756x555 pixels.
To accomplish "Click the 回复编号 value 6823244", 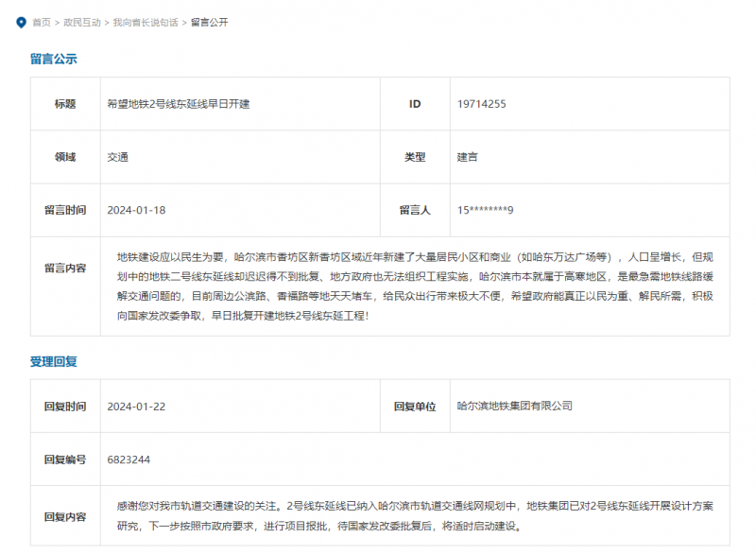I will coord(129,460).
